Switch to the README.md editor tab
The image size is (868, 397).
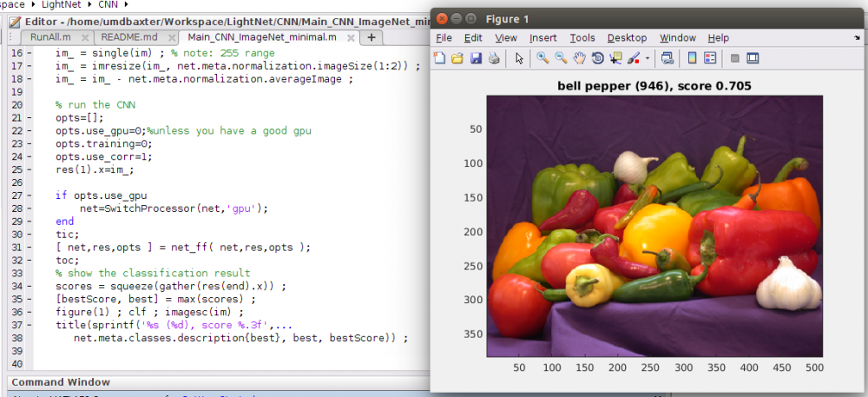(x=129, y=37)
